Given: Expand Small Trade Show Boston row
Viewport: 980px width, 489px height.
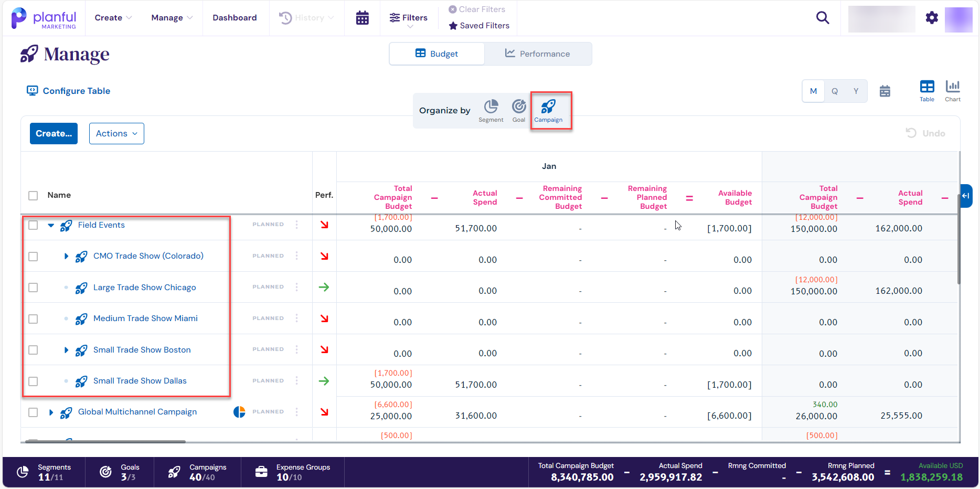Looking at the screenshot, I should point(66,350).
